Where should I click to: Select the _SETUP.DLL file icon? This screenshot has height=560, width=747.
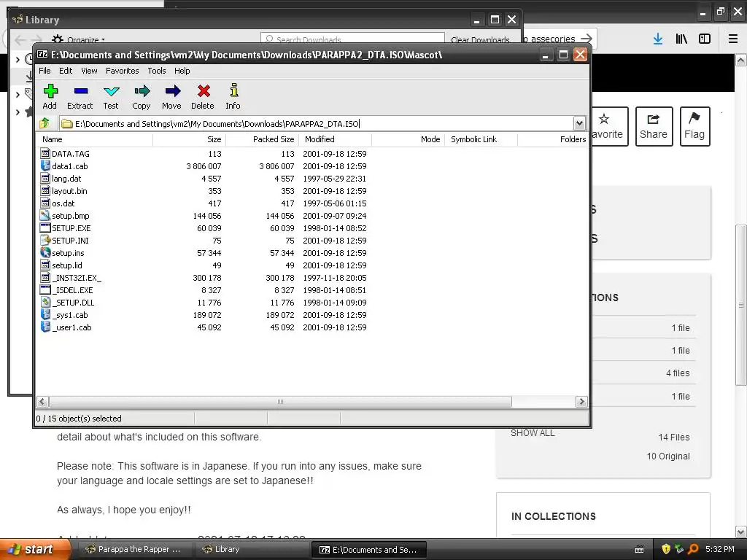(x=45, y=302)
